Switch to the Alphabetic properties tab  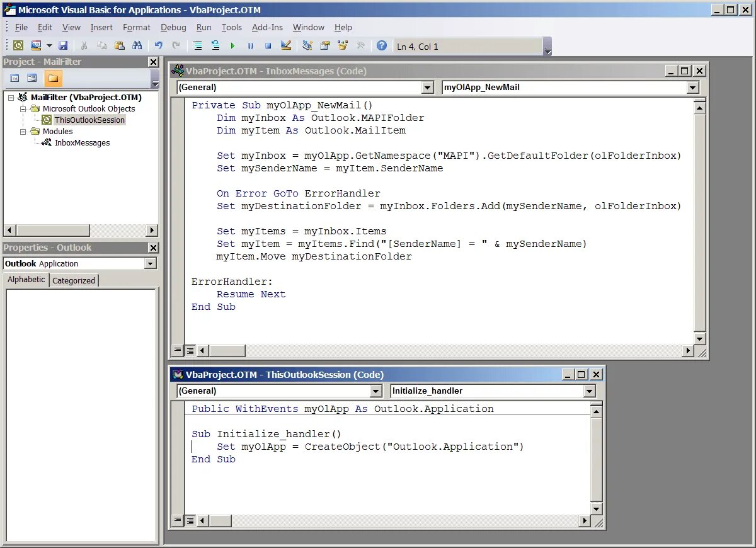point(26,280)
